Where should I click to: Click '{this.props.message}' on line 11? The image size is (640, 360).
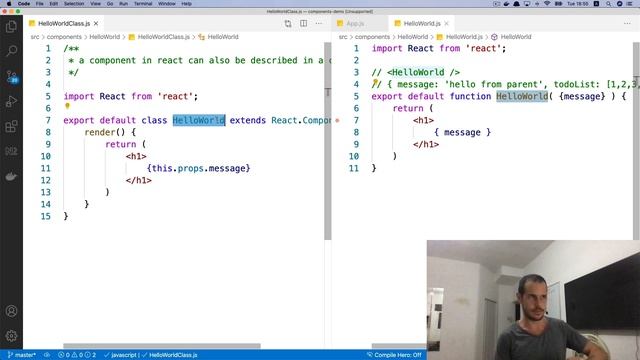(198, 168)
